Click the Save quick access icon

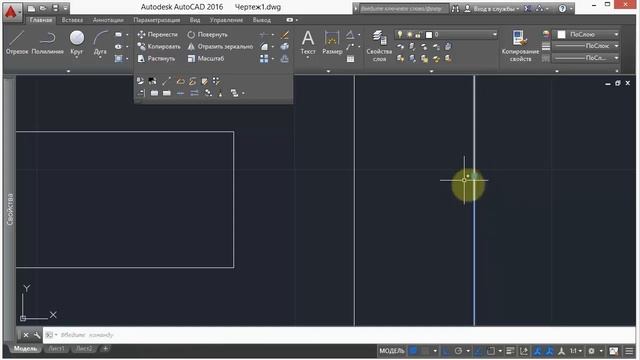coord(56,8)
